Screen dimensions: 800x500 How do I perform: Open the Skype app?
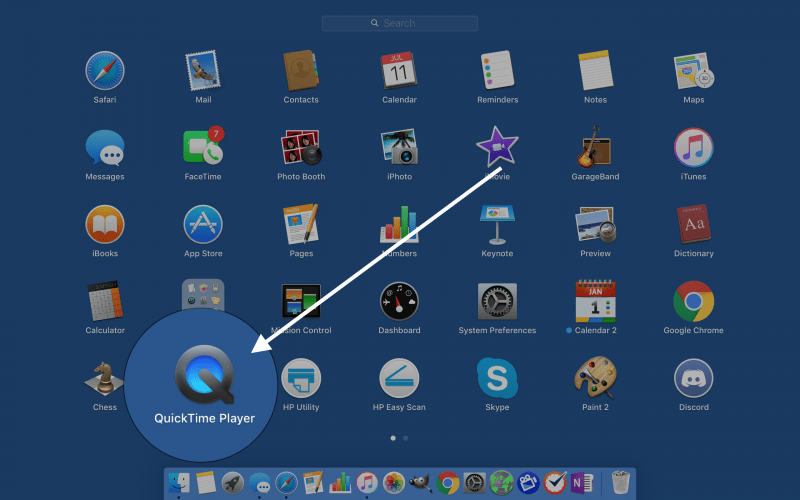[497, 378]
